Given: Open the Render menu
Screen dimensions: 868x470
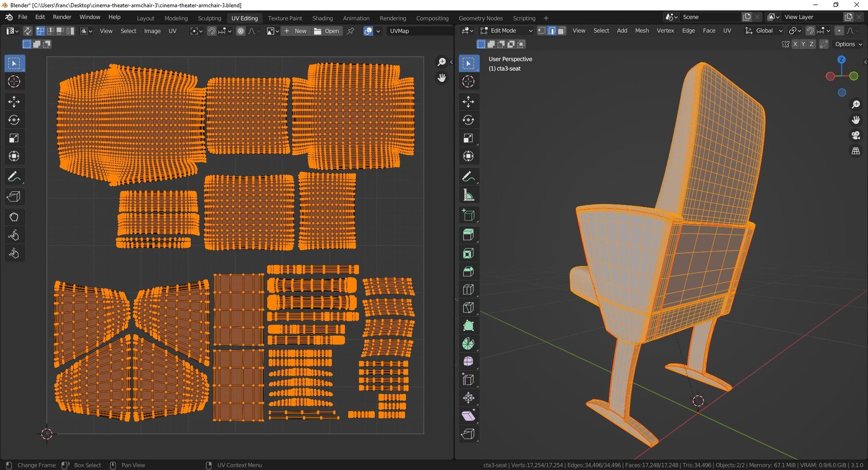Looking at the screenshot, I should (x=62, y=17).
